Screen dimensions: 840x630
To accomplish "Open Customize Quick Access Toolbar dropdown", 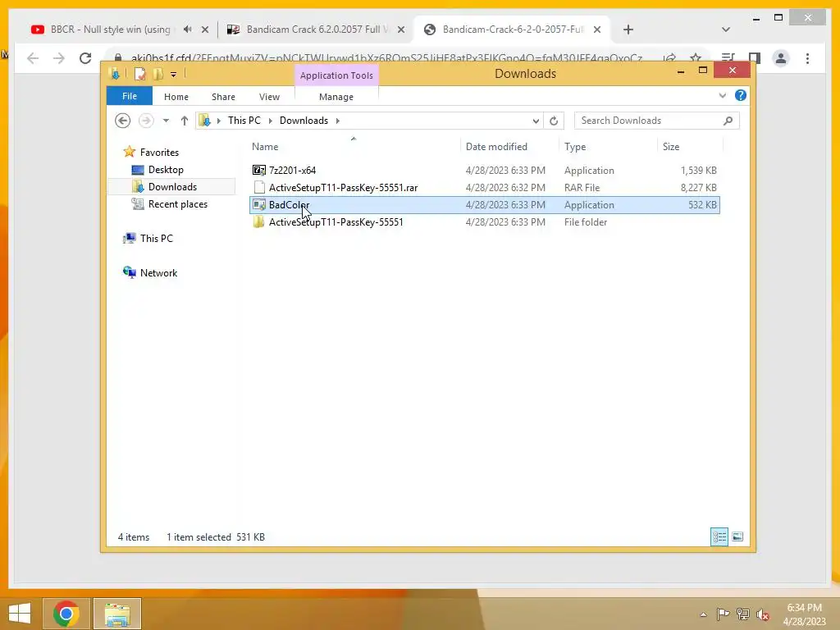I will tap(174, 75).
